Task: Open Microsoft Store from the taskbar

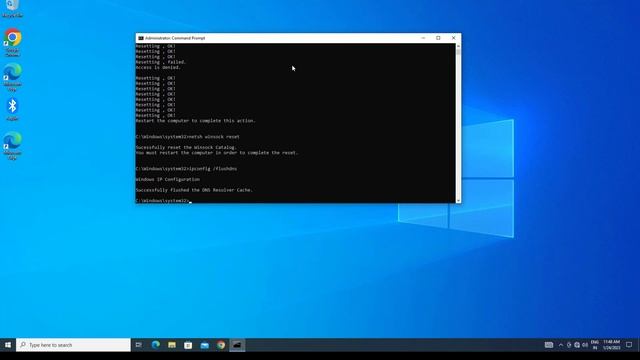Action: pyautogui.click(x=188, y=345)
